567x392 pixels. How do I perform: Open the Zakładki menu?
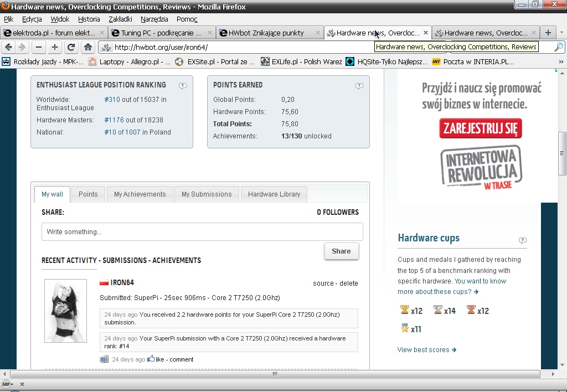tap(120, 19)
